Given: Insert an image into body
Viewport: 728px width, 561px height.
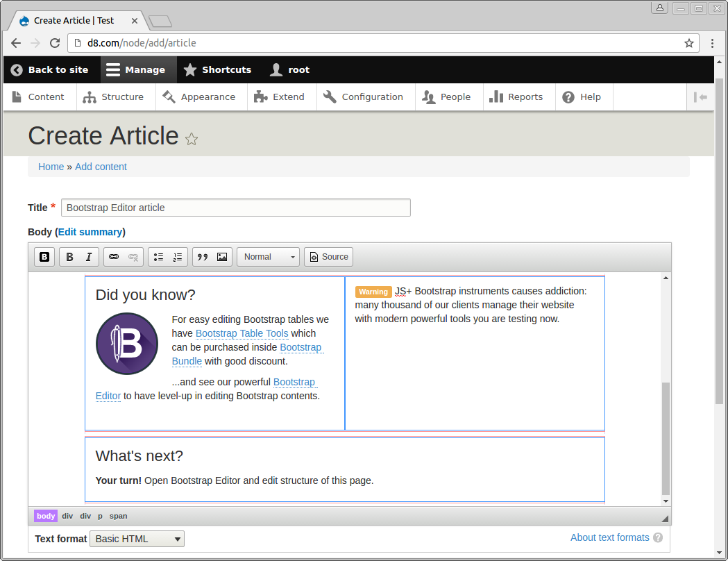Looking at the screenshot, I should point(222,257).
